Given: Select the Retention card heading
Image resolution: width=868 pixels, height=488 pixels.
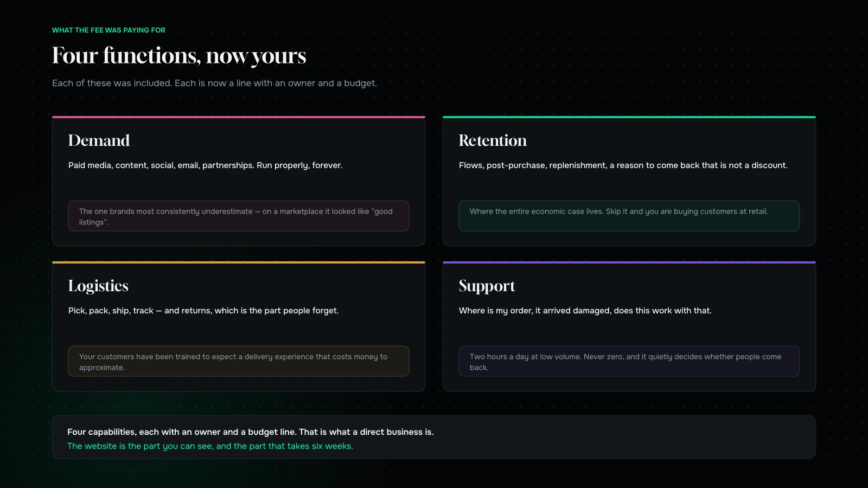Looking at the screenshot, I should [x=493, y=140].
